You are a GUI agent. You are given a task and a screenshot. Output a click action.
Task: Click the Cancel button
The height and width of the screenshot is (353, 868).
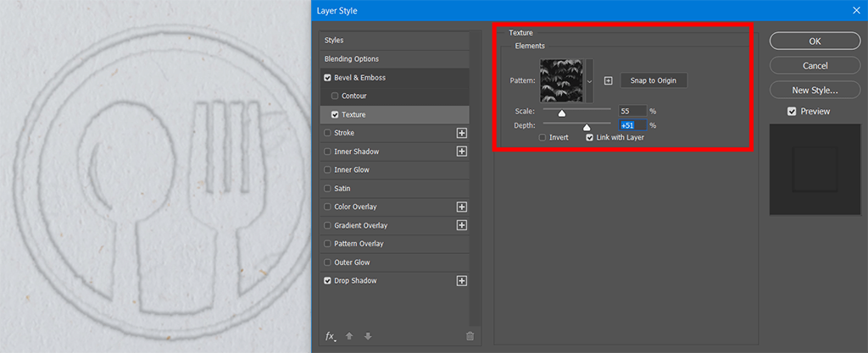(815, 66)
